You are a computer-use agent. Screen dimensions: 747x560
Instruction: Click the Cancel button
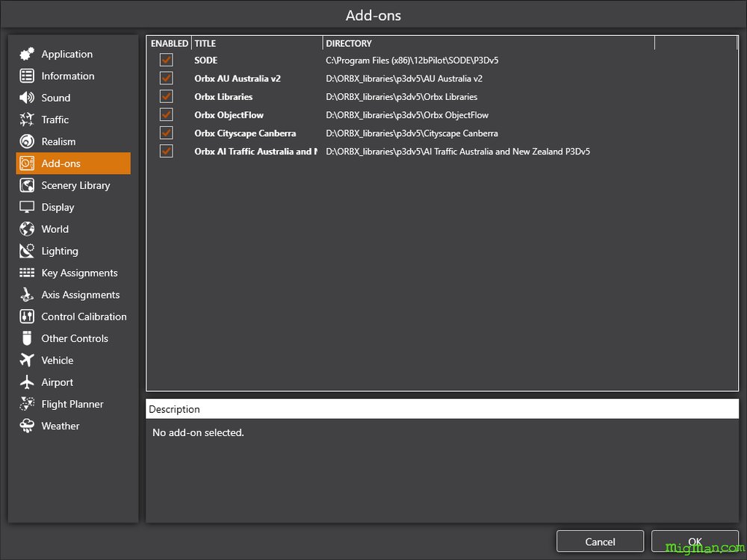point(600,541)
